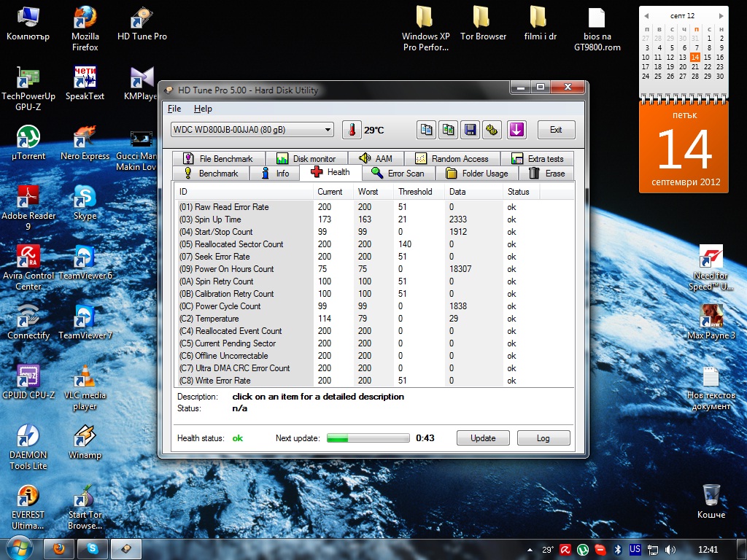This screenshot has width=747, height=560.
Task: Click the save screenshot floppy disk icon
Action: click(470, 130)
